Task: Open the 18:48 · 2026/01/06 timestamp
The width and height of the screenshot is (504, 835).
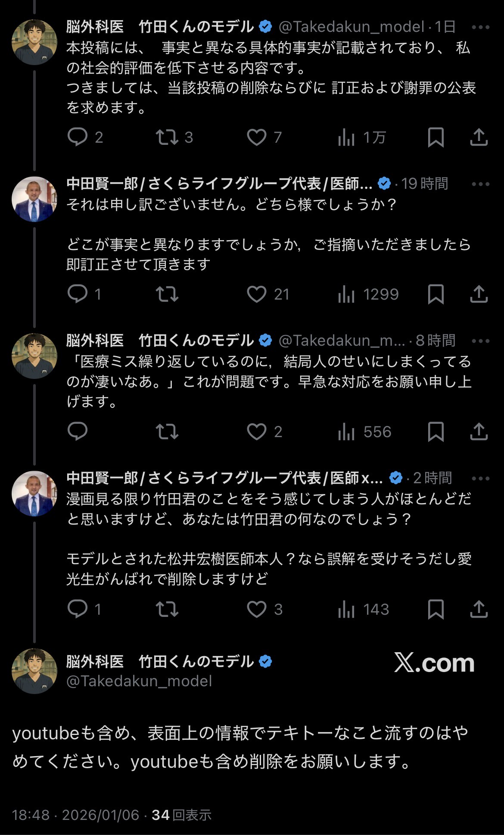Action: 76,815
